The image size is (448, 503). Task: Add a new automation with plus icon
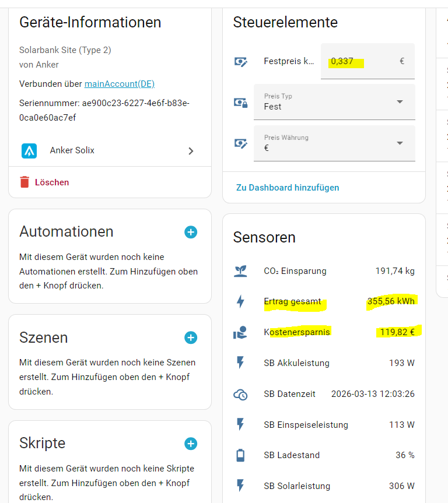tap(191, 232)
